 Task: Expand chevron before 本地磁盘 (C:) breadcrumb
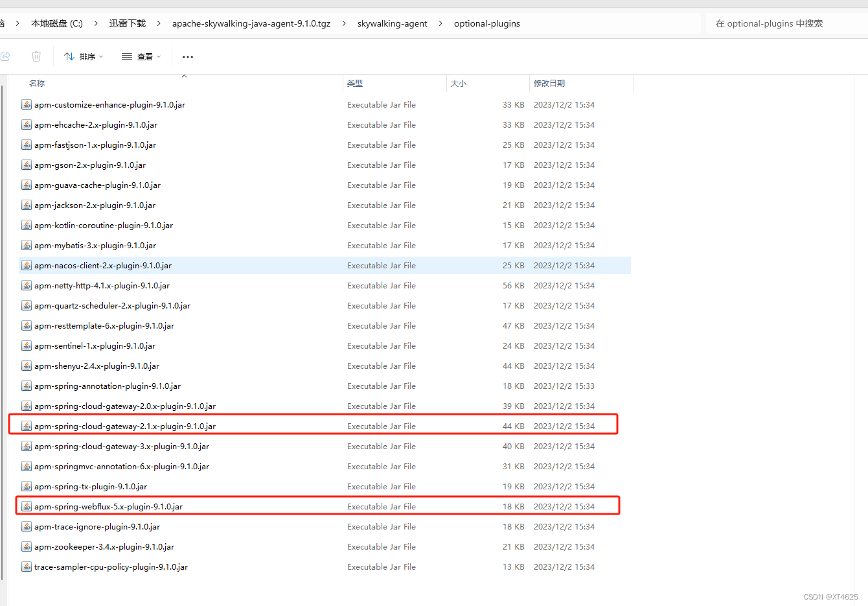[17, 23]
